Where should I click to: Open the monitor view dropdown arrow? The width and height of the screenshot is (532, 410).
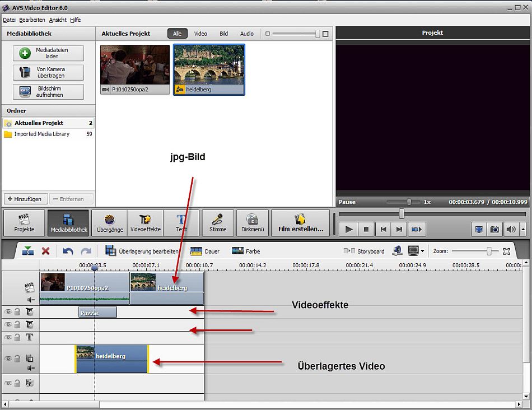pyautogui.click(x=422, y=251)
